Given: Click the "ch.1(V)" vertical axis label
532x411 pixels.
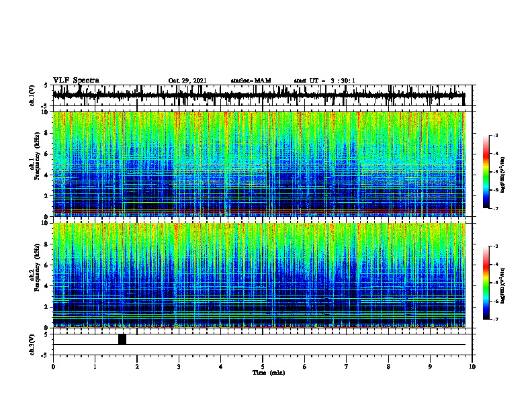Looking at the screenshot, I should tap(32, 95).
